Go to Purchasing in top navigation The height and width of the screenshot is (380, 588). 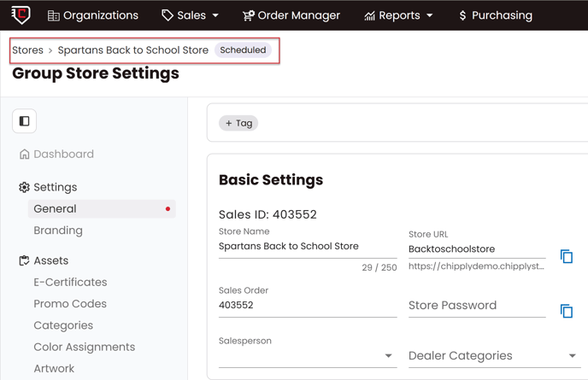point(495,15)
